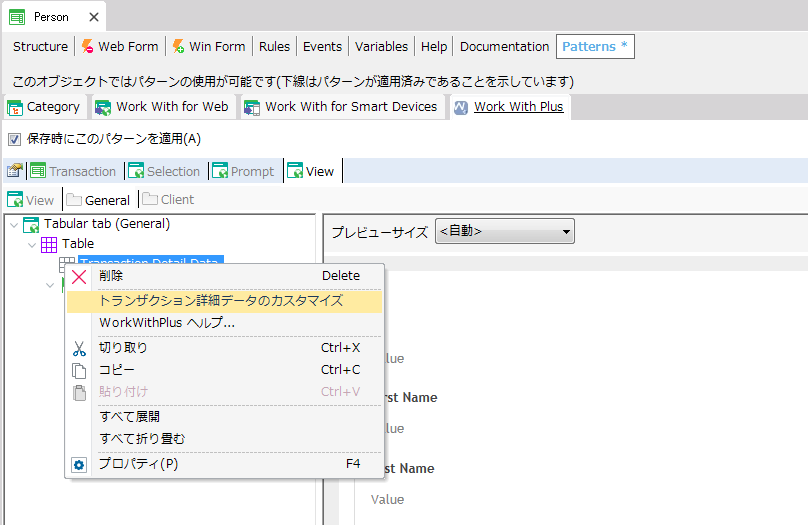This screenshot has height=525, width=808.
Task: Click the Person transaction tab icon
Action: [17, 17]
